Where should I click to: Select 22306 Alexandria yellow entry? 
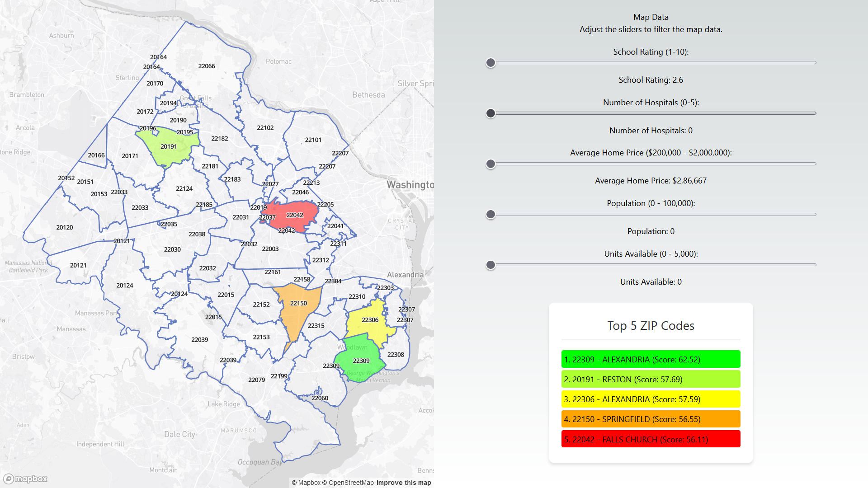(651, 399)
